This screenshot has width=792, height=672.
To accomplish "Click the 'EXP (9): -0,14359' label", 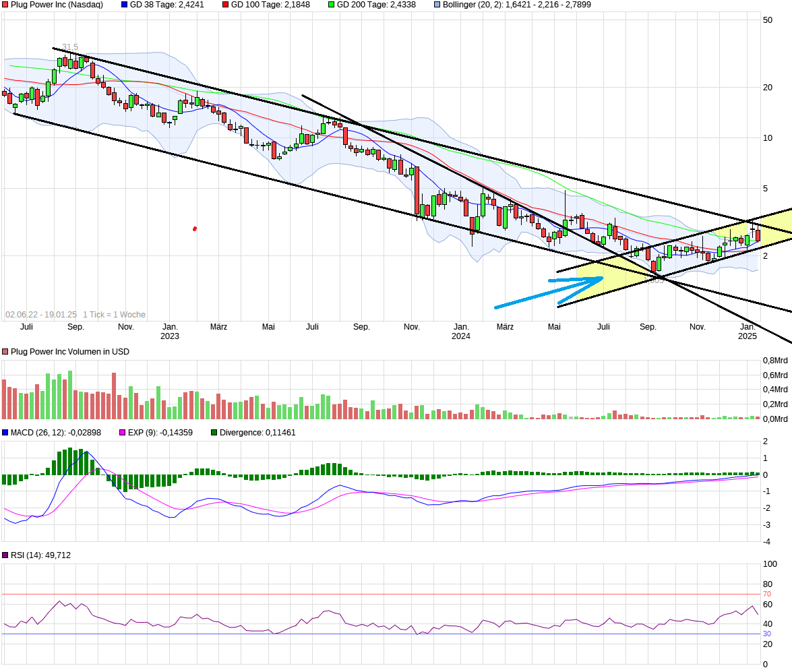I will click(160, 433).
